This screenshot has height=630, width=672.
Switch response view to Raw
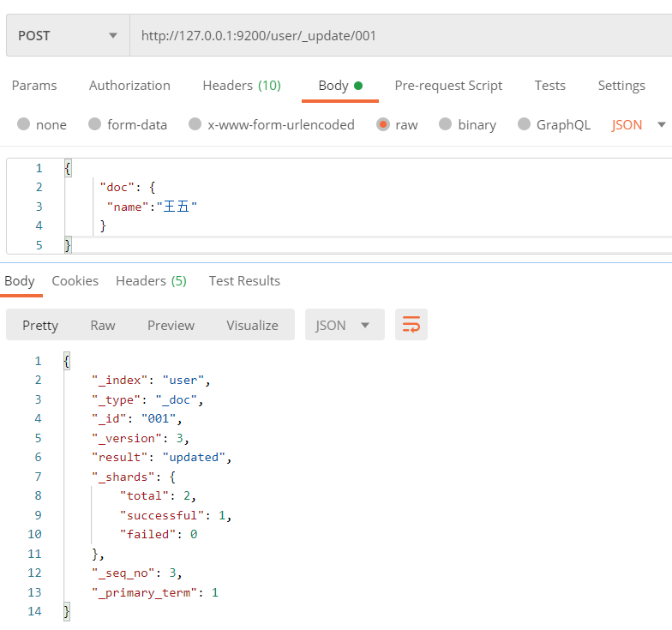pyautogui.click(x=103, y=326)
